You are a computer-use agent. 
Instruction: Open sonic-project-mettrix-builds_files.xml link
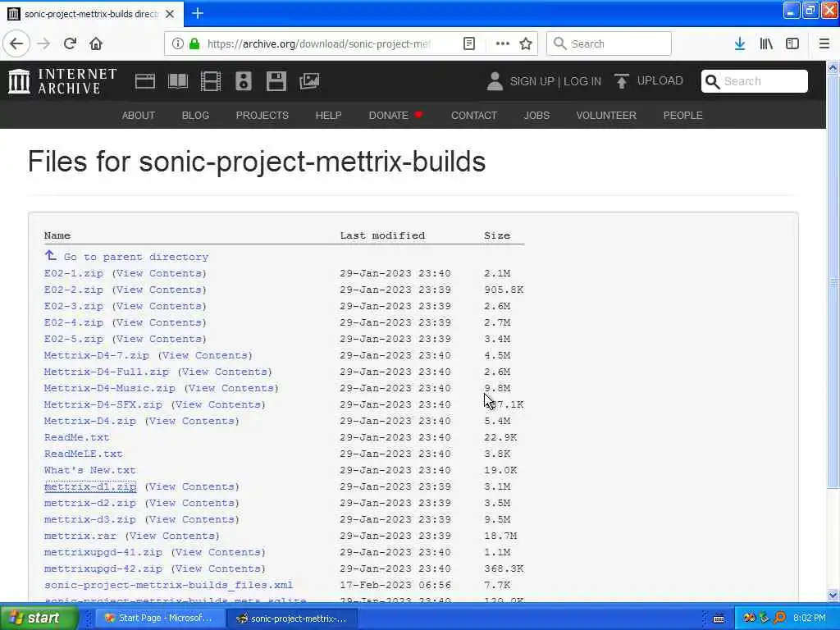[168, 585]
